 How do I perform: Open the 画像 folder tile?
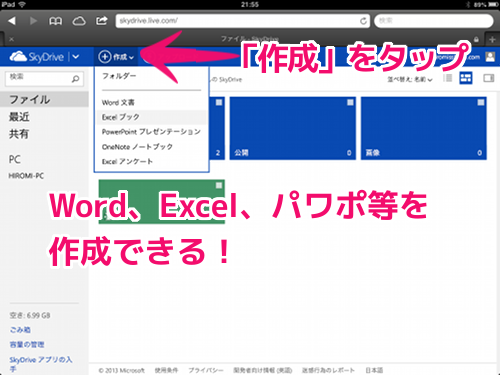coord(424,128)
